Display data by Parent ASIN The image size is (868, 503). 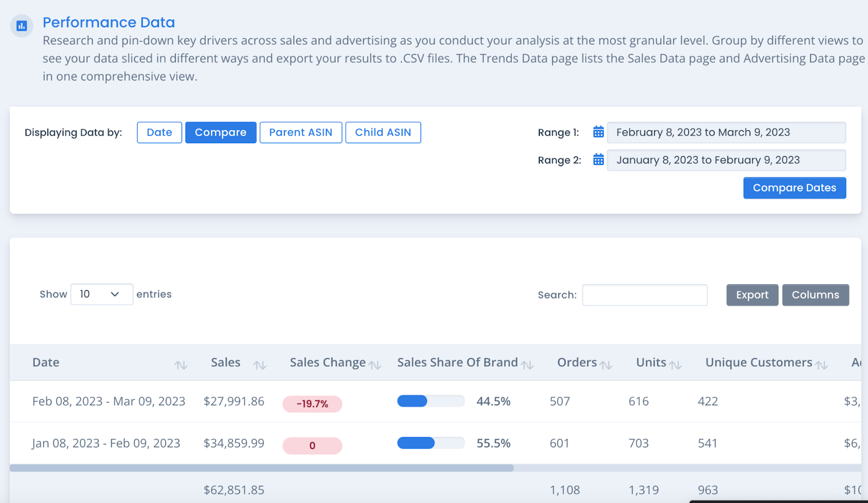[301, 132]
